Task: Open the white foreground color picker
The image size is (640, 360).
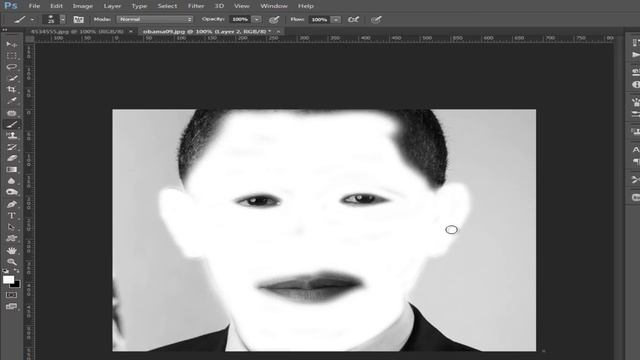Action: (8, 279)
